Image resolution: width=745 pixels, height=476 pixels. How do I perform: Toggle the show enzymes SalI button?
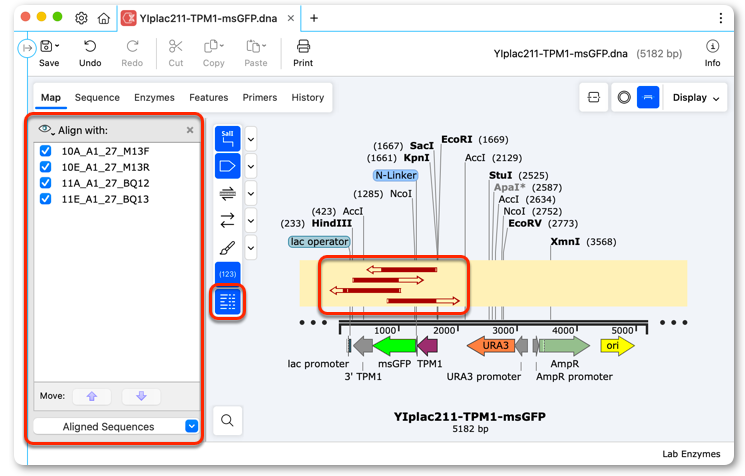(x=228, y=138)
